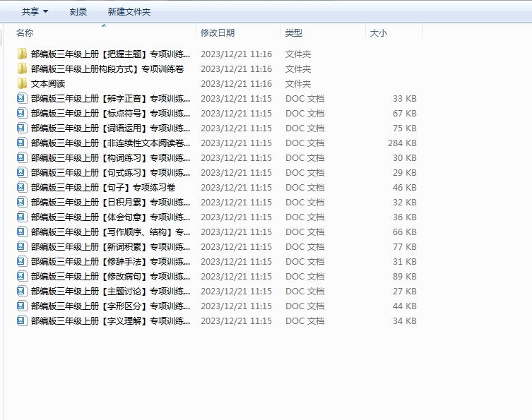The image size is (532, 420).
Task: Select file name 【辨字正音】专项训练
Action: (x=111, y=98)
